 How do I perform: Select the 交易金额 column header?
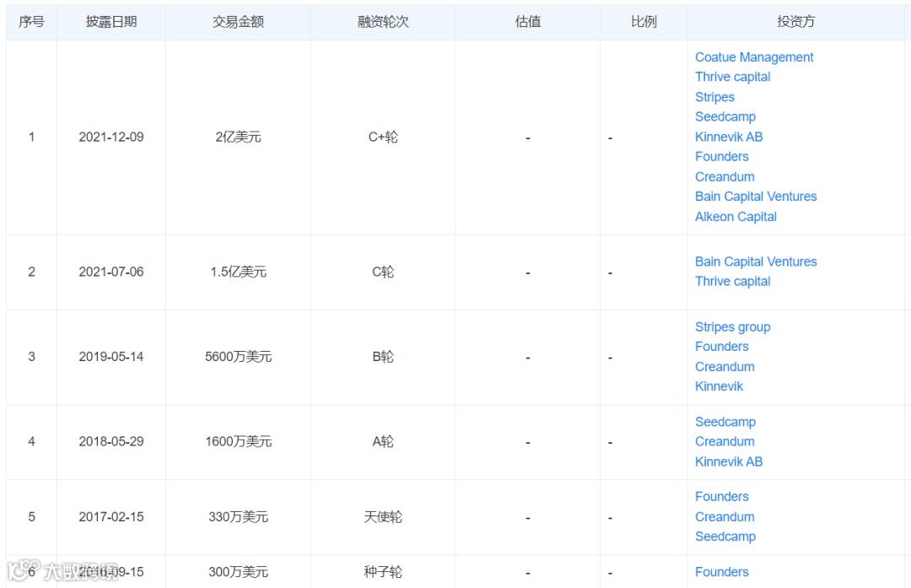238,22
